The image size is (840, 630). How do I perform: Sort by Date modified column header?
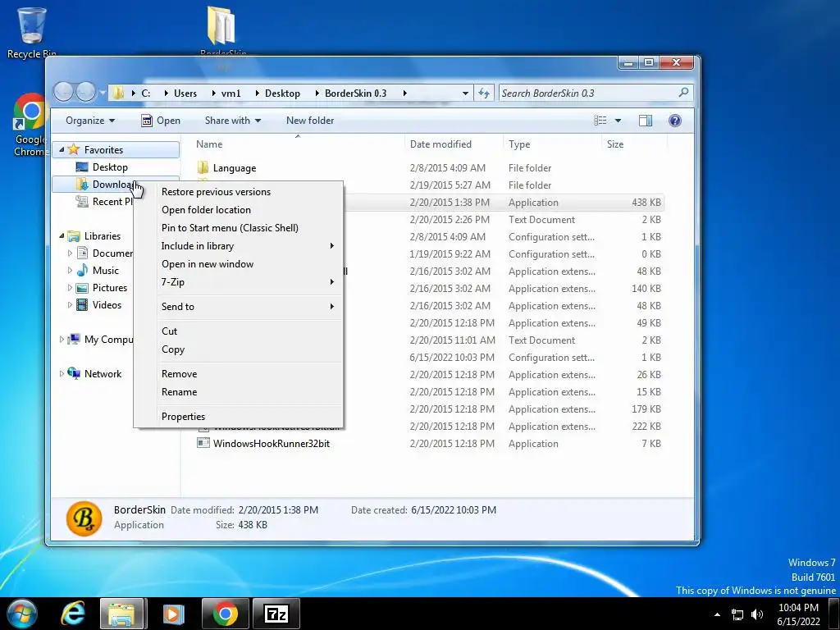(454, 144)
